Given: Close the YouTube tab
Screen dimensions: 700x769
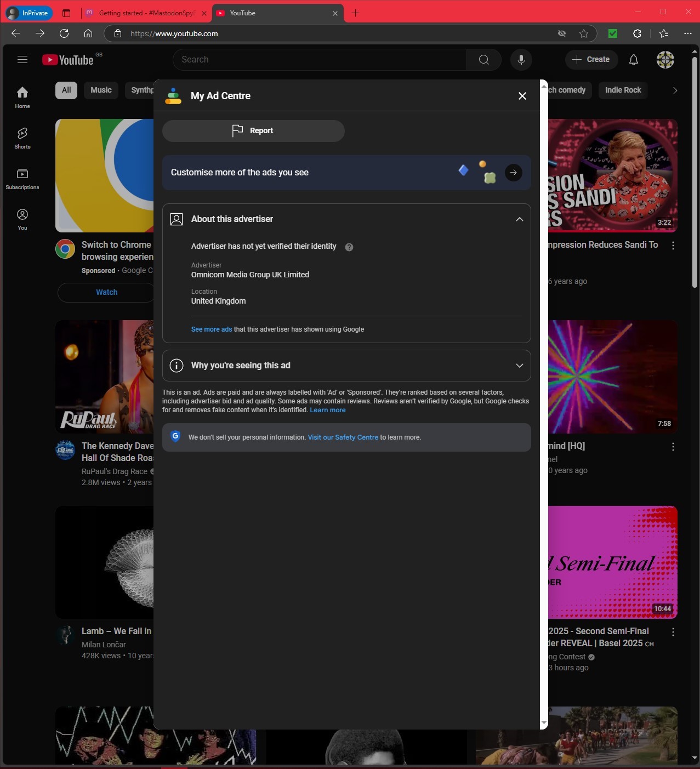Looking at the screenshot, I should (x=335, y=13).
